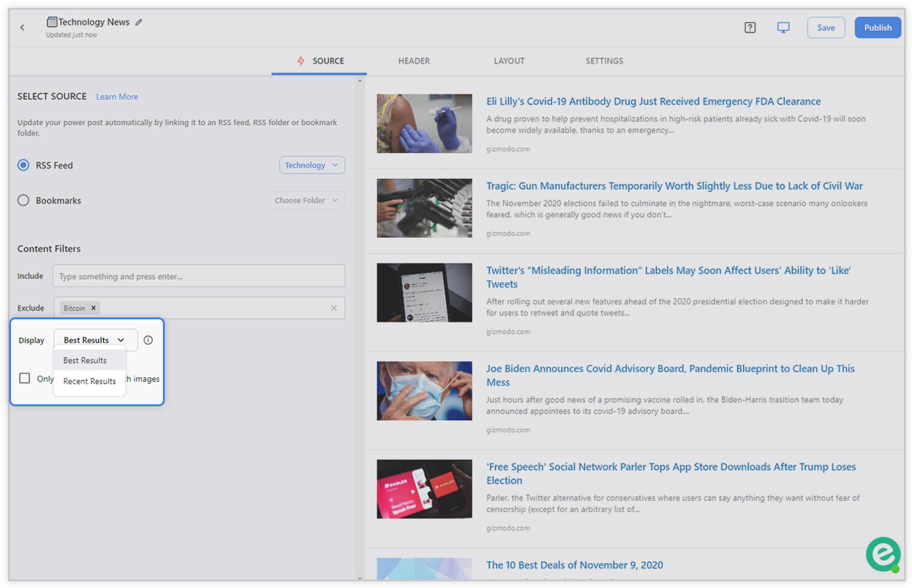Click the 'Content Filters' heading

pyautogui.click(x=49, y=249)
